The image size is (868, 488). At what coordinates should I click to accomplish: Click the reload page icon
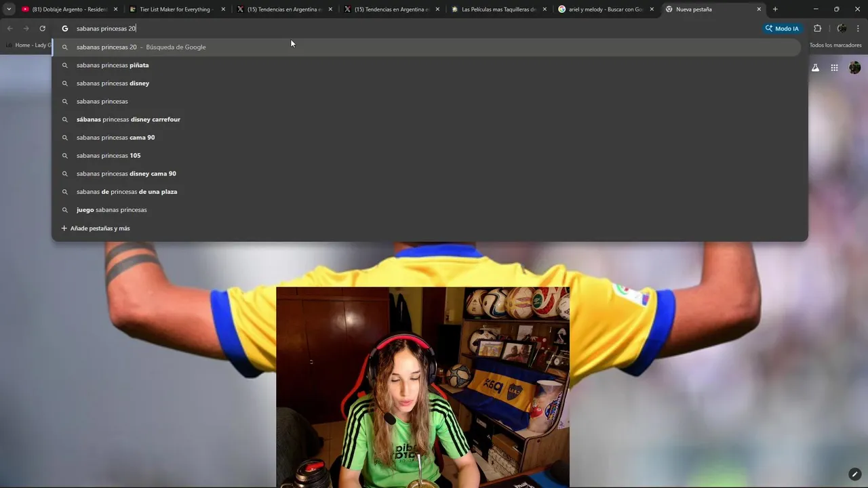[x=42, y=28]
